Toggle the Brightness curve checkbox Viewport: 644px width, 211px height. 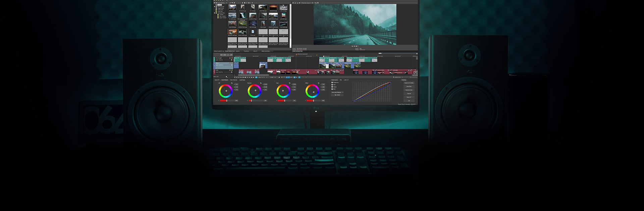pyautogui.click(x=332, y=82)
